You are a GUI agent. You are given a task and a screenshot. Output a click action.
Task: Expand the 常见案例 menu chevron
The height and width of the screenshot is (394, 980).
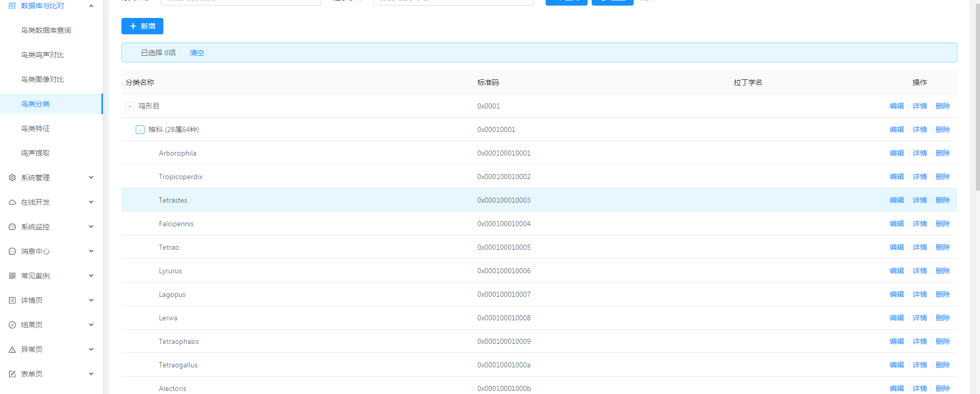[91, 276]
